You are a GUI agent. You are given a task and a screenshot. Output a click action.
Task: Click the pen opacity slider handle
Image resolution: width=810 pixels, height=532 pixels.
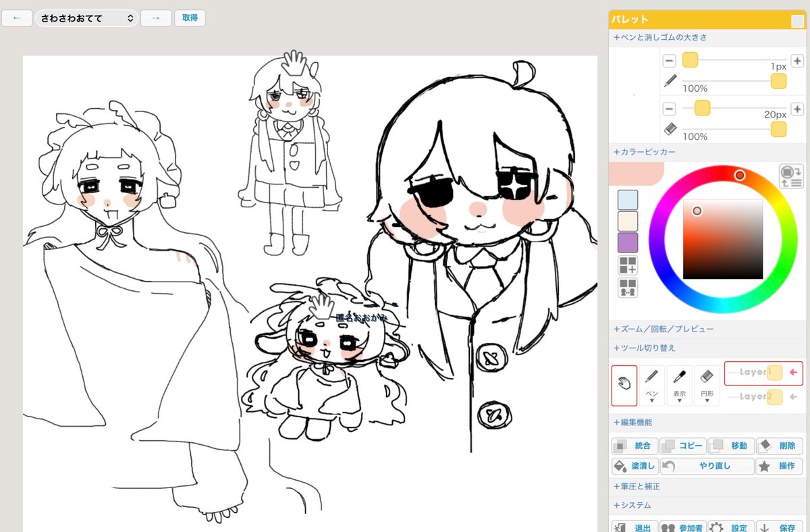tap(778, 81)
